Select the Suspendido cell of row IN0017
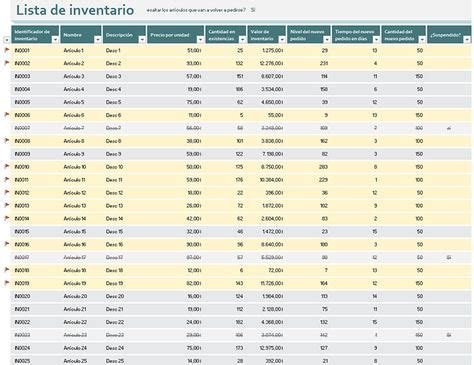474x365 pixels. (449, 257)
